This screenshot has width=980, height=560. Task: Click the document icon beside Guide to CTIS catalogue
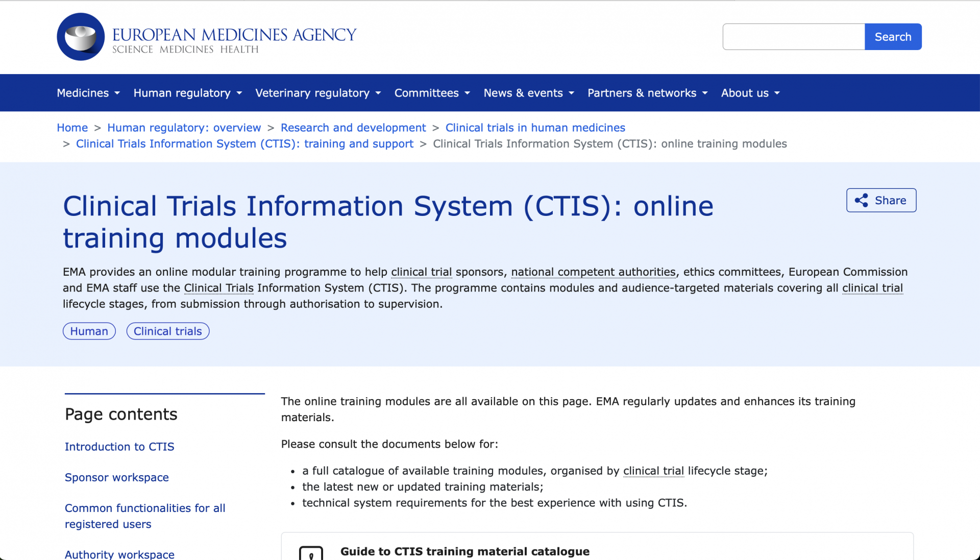[311, 554]
